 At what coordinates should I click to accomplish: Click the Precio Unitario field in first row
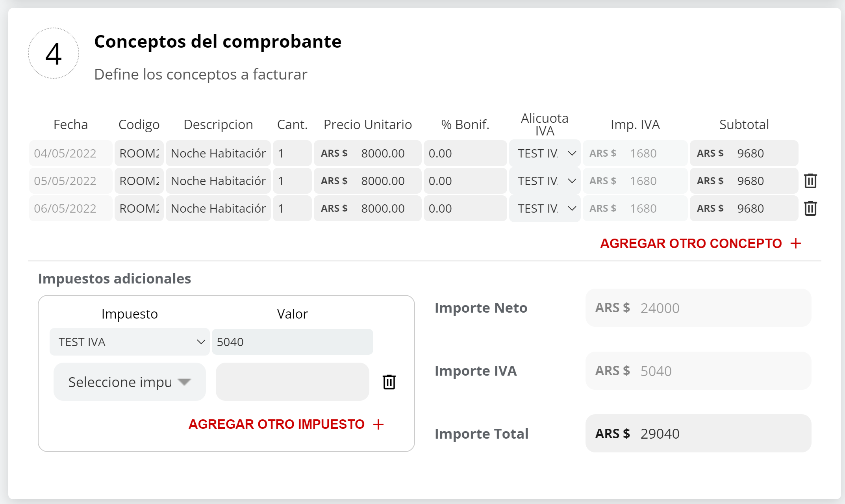pos(382,153)
